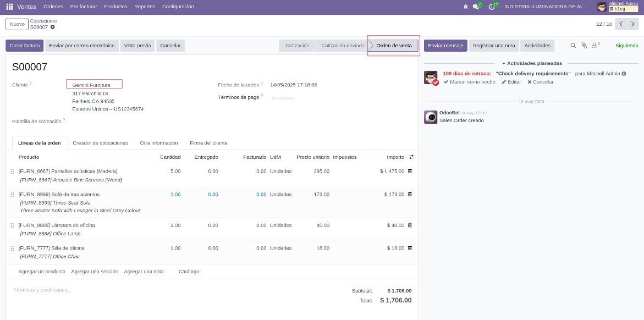Open the debug bug icon in navbar

(465, 7)
